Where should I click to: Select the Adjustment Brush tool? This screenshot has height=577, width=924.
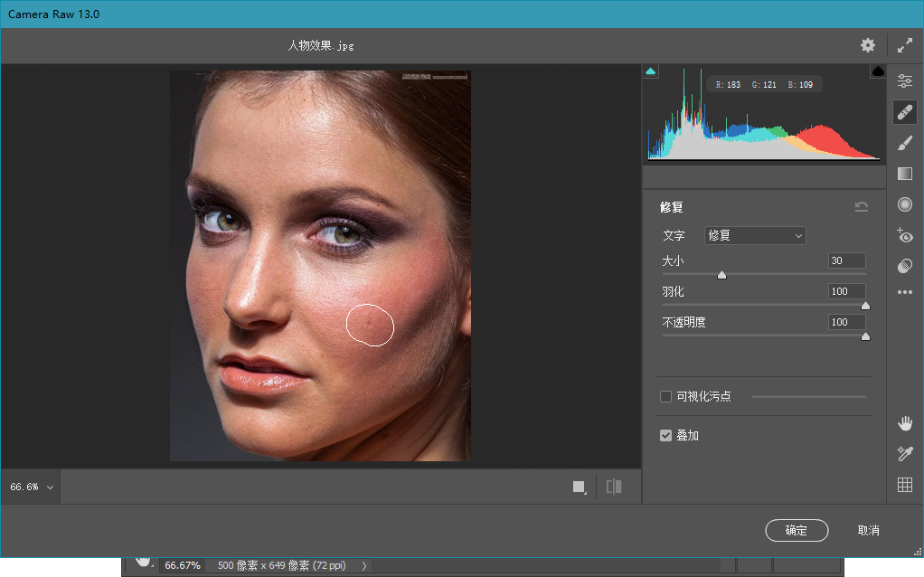[904, 143]
